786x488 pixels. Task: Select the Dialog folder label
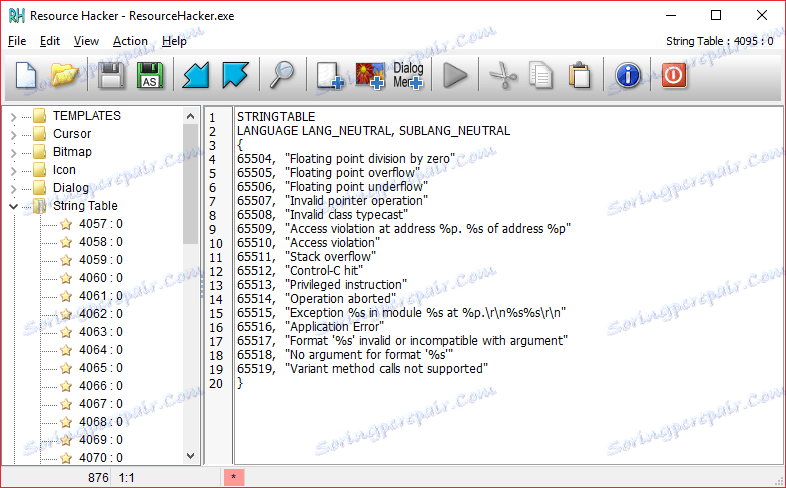pyautogui.click(x=71, y=188)
